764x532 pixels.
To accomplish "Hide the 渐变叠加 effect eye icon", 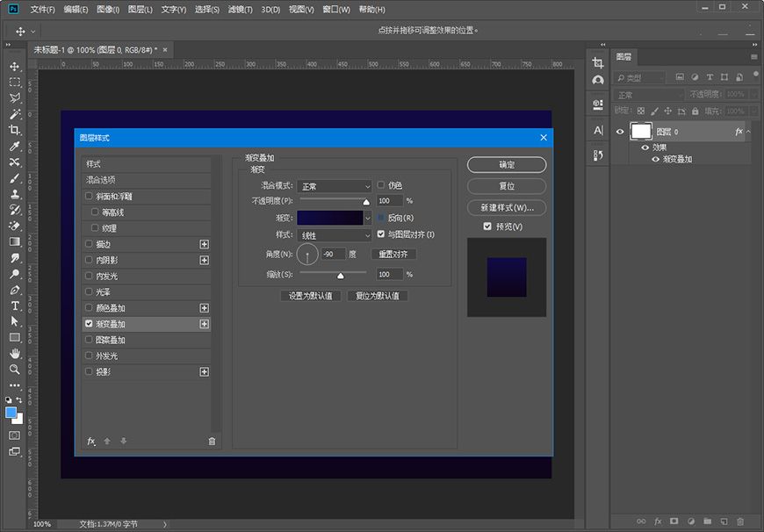I will 655,159.
